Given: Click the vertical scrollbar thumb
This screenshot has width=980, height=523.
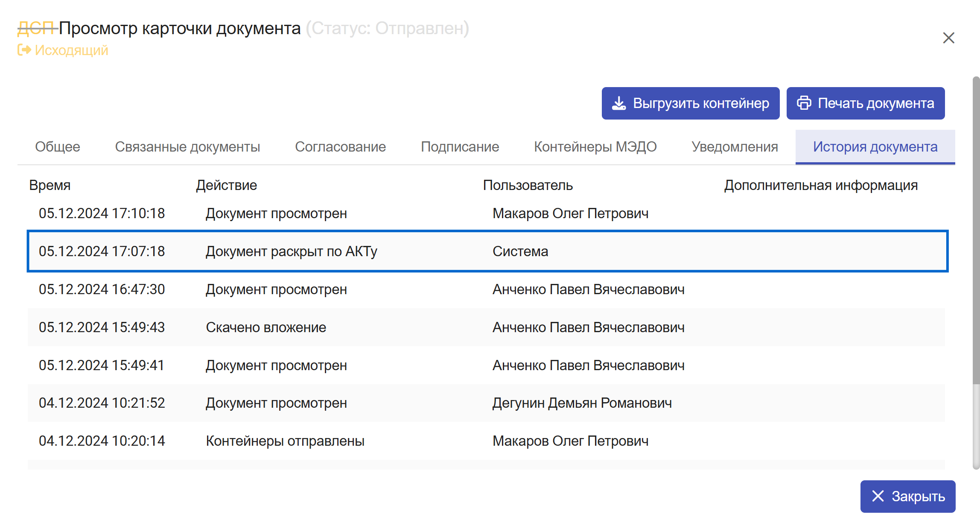Looking at the screenshot, I should point(976,231).
